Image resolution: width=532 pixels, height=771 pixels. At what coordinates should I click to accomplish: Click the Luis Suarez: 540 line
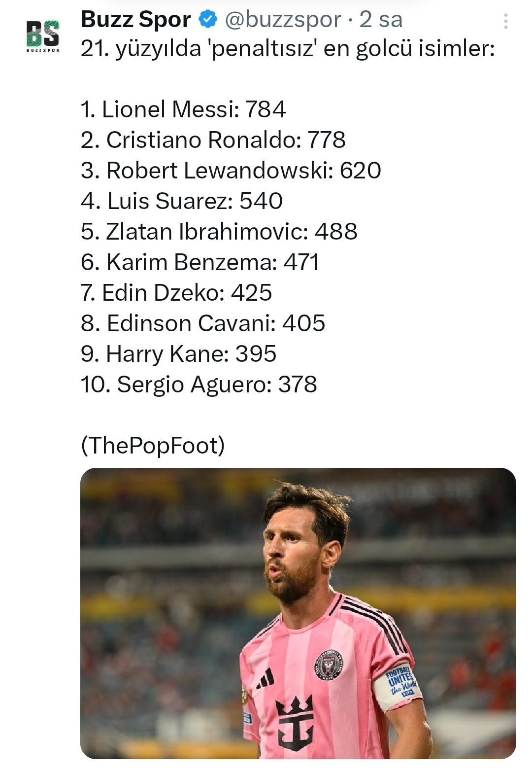pos(181,201)
